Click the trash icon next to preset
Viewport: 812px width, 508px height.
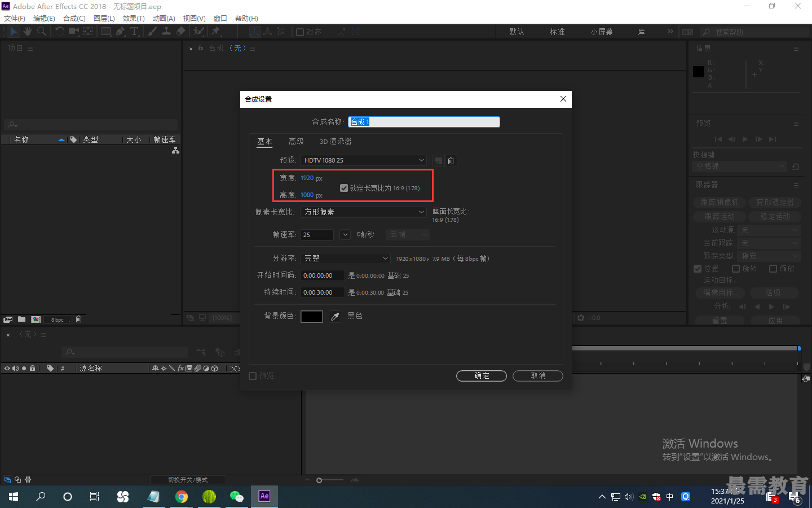pos(451,161)
